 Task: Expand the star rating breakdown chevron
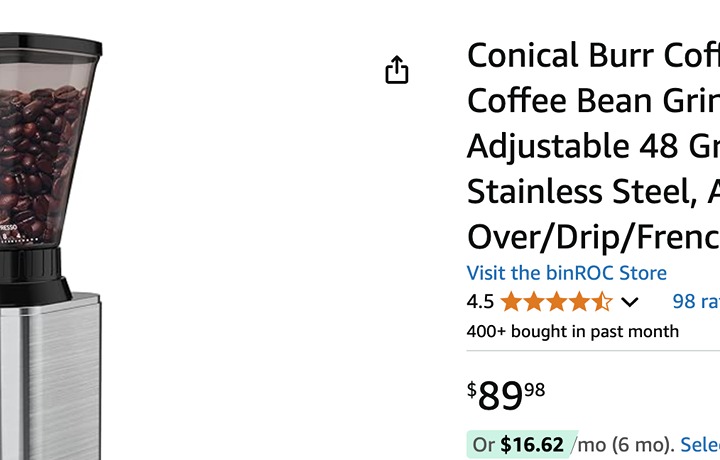(630, 302)
